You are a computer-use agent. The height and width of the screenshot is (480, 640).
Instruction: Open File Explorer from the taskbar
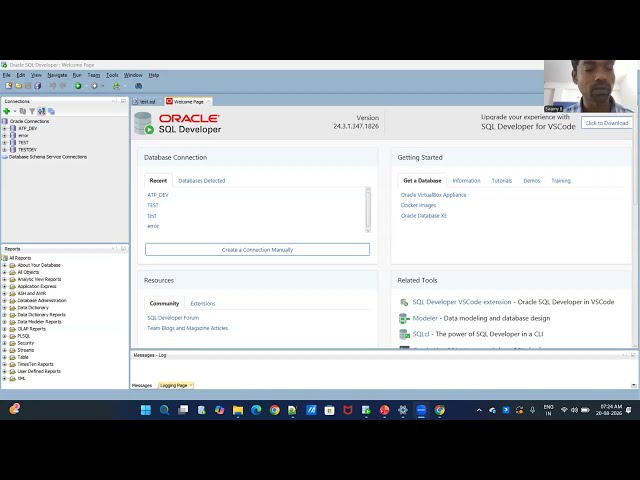[x=238, y=410]
